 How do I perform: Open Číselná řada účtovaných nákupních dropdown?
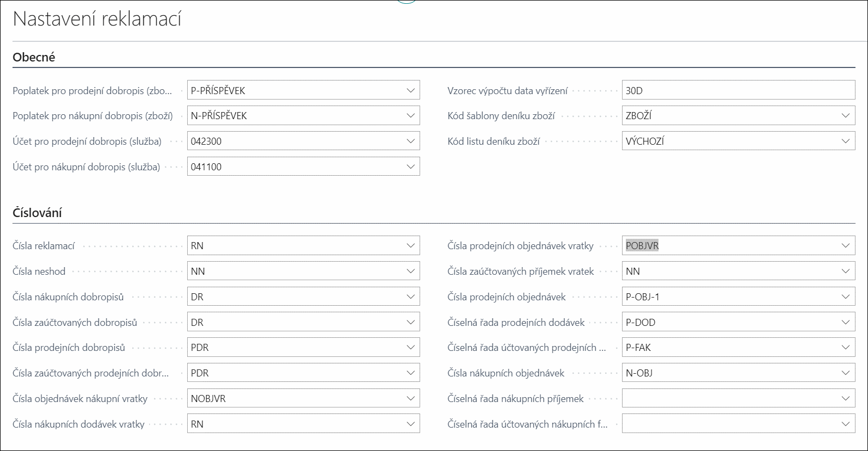pos(845,424)
